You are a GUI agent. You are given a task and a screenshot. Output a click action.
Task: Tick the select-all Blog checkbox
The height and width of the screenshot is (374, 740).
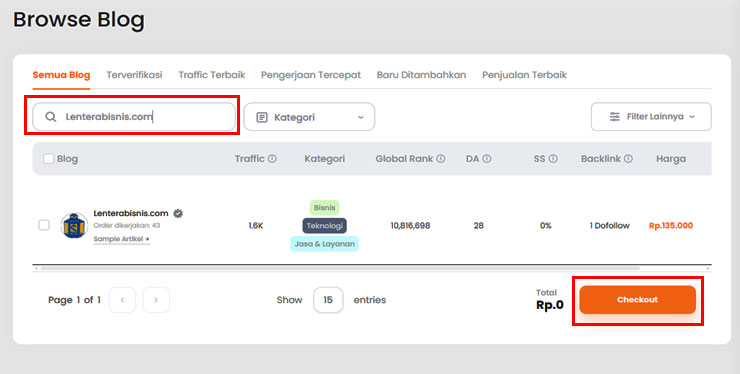(x=48, y=159)
